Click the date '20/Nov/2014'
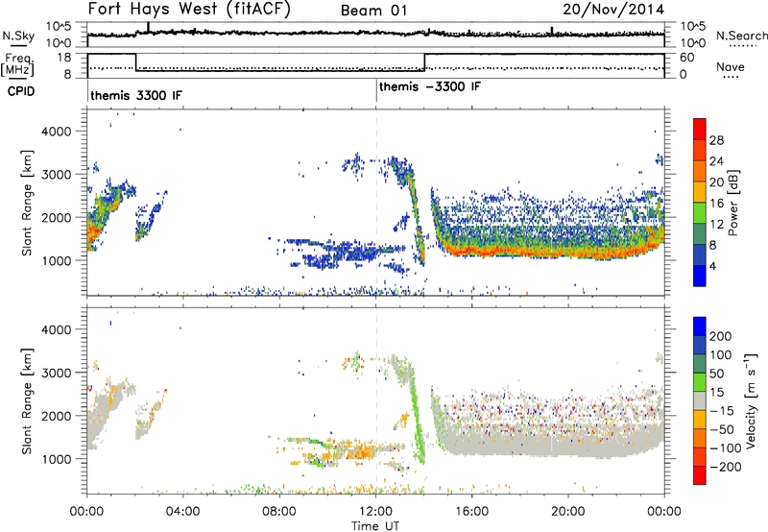The height and width of the screenshot is (532, 768). coord(613,10)
